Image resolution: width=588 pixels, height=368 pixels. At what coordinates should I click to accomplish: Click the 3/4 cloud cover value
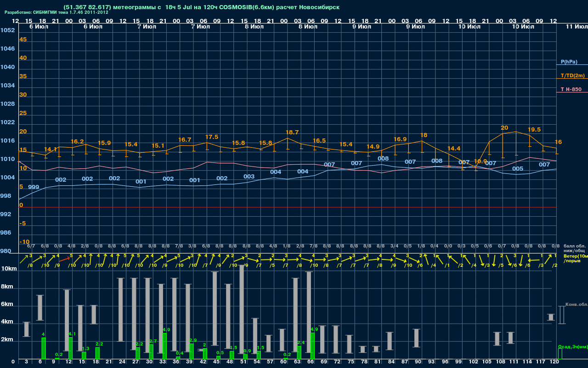[394, 246]
